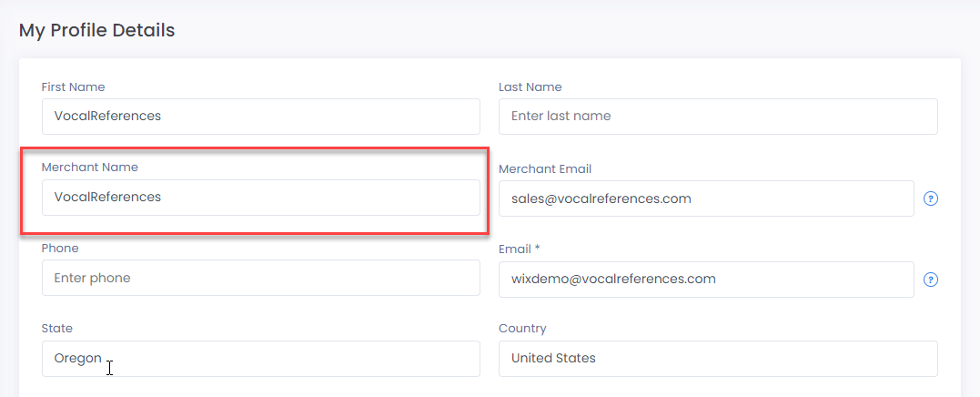This screenshot has height=397, width=980.
Task: Focus the First Name input field
Action: 261,117
